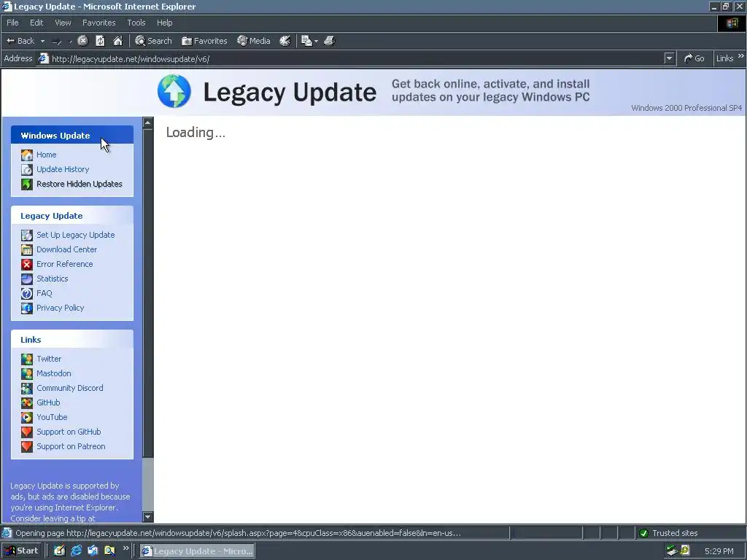Open the FAQ link
The width and height of the screenshot is (747, 560).
point(44,293)
